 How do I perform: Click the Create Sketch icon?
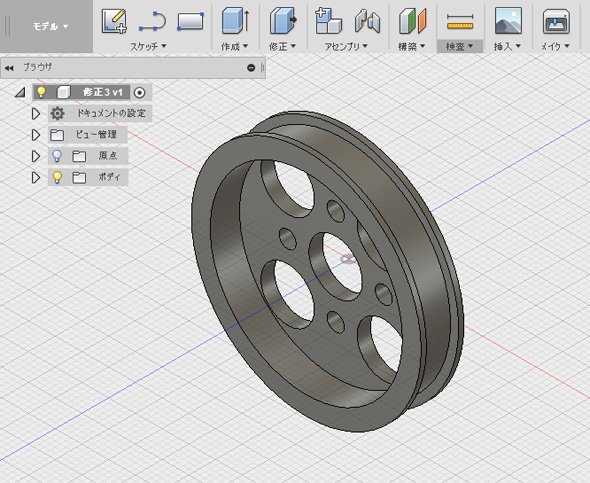tap(114, 21)
